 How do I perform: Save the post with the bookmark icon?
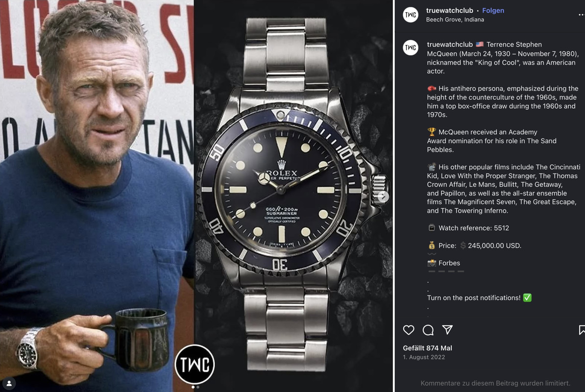click(582, 330)
